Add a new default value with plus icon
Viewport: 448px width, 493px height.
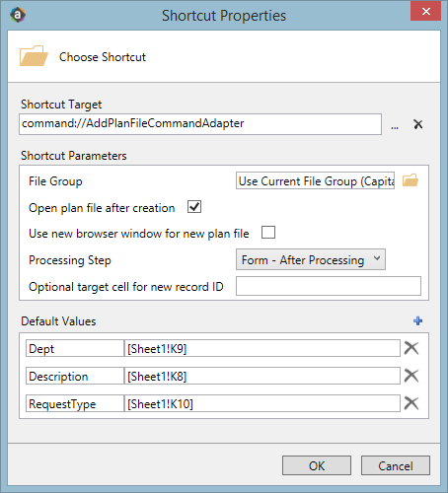[x=417, y=320]
